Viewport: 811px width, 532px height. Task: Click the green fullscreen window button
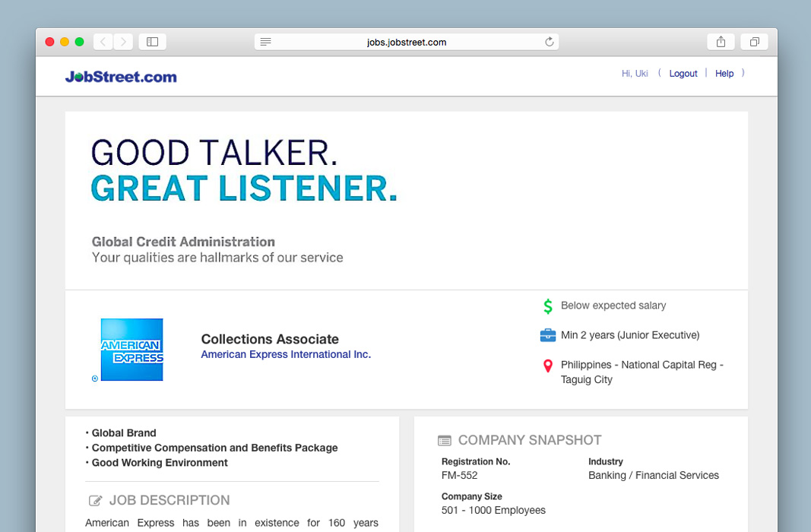pos(79,42)
